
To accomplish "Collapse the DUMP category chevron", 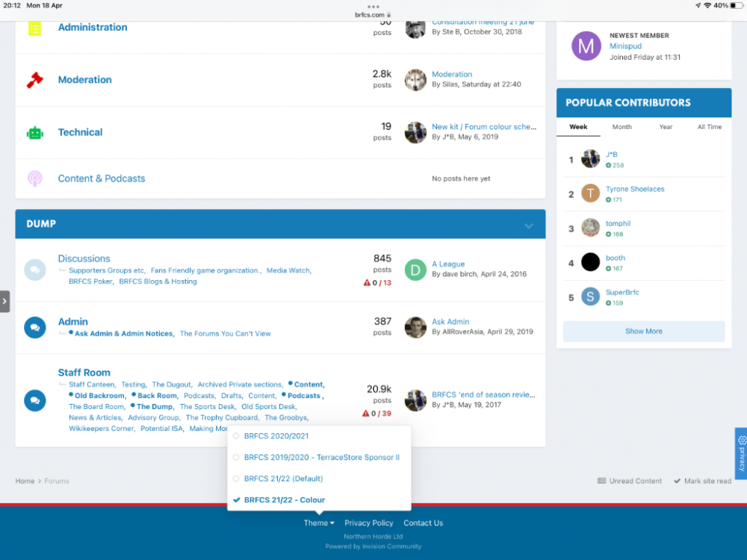I will click(x=529, y=225).
